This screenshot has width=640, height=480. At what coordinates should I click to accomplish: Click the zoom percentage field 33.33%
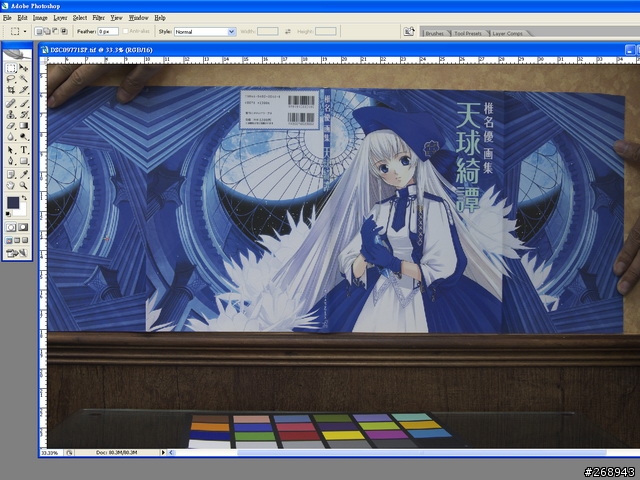coord(51,453)
